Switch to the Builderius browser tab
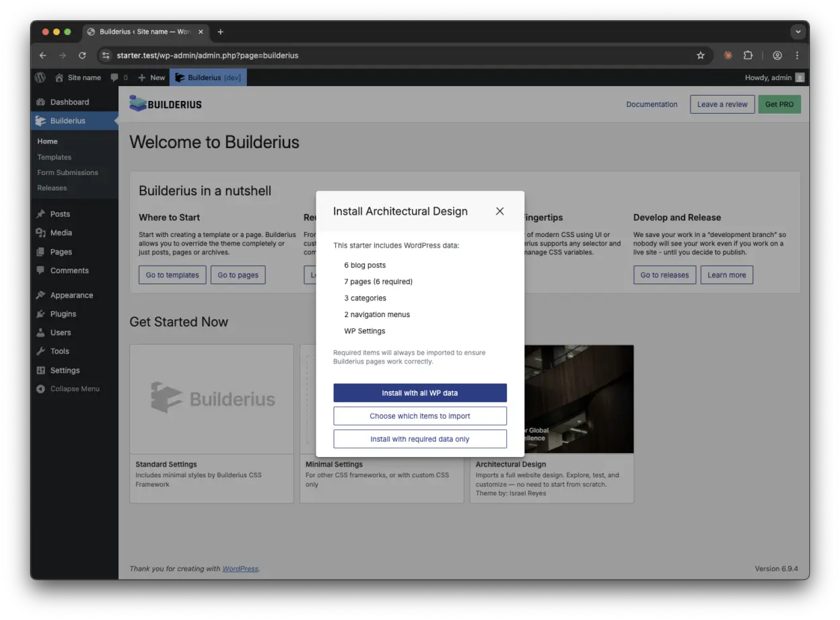 pos(144,32)
